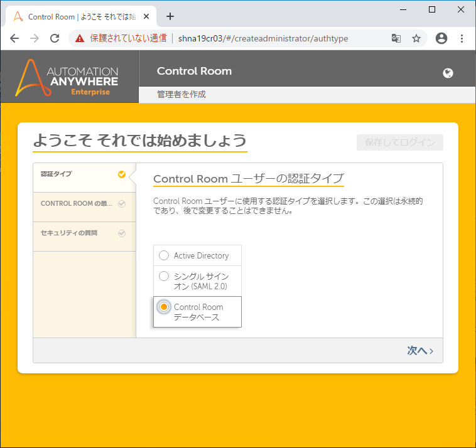Open the Chrome profile avatar icon
476x448 pixels.
pos(441,38)
